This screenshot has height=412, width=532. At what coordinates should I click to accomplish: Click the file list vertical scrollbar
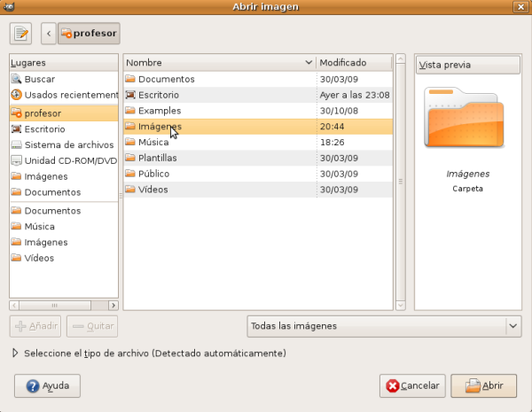coord(400,182)
